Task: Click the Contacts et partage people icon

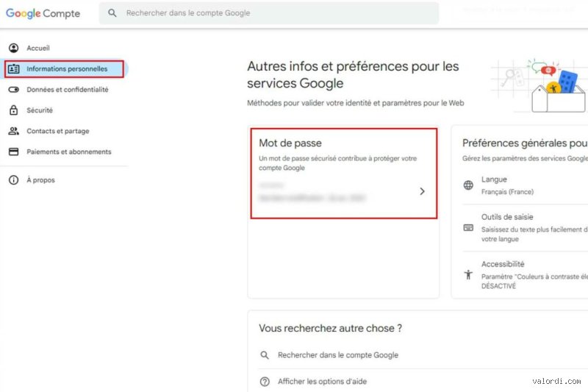Action: (13, 131)
